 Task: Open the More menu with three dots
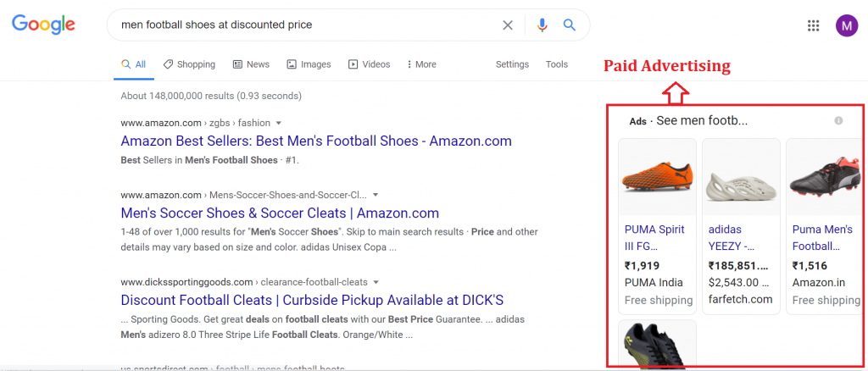421,64
